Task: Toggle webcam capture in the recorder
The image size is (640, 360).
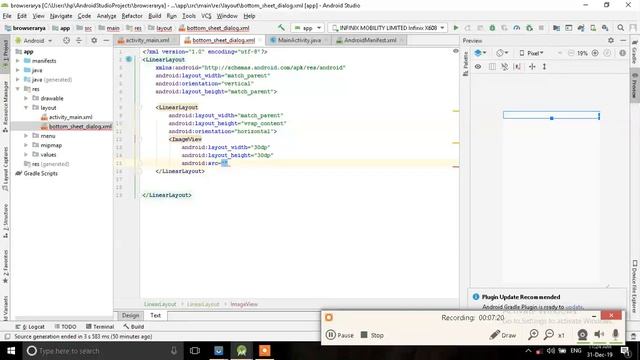Action: 582,335
